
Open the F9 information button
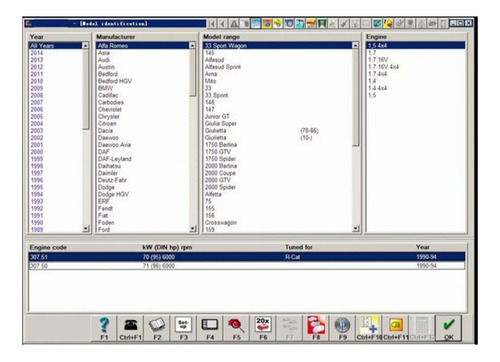coord(342,328)
